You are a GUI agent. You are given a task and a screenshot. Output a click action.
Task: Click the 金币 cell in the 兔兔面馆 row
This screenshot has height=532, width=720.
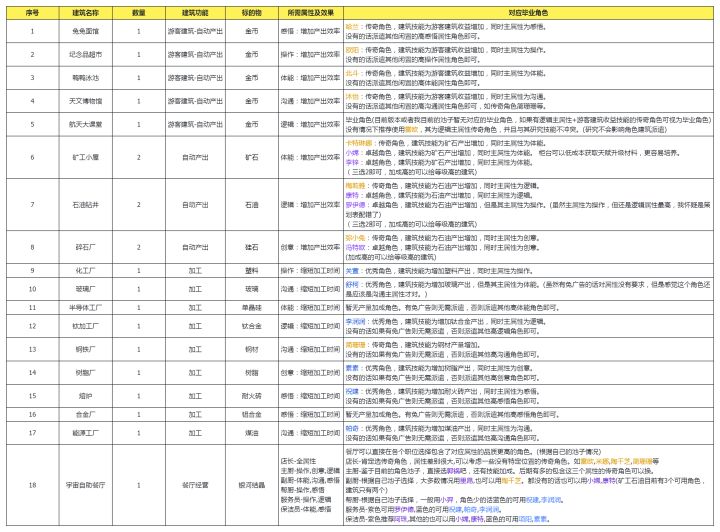point(252,31)
